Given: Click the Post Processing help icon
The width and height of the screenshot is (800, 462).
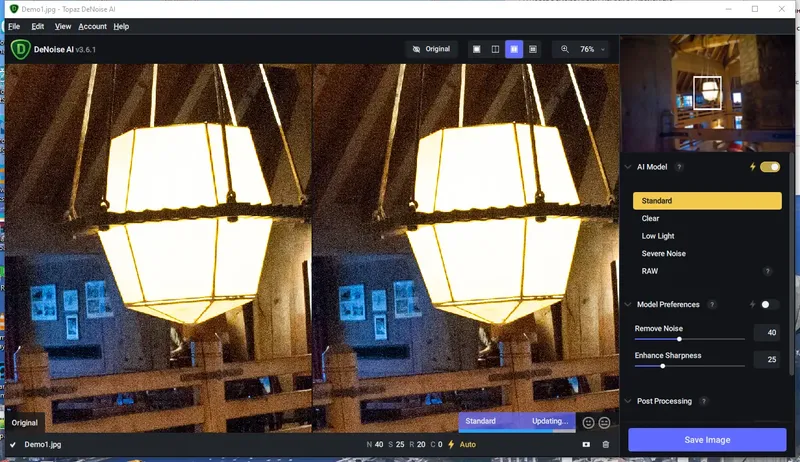Looking at the screenshot, I should [704, 401].
